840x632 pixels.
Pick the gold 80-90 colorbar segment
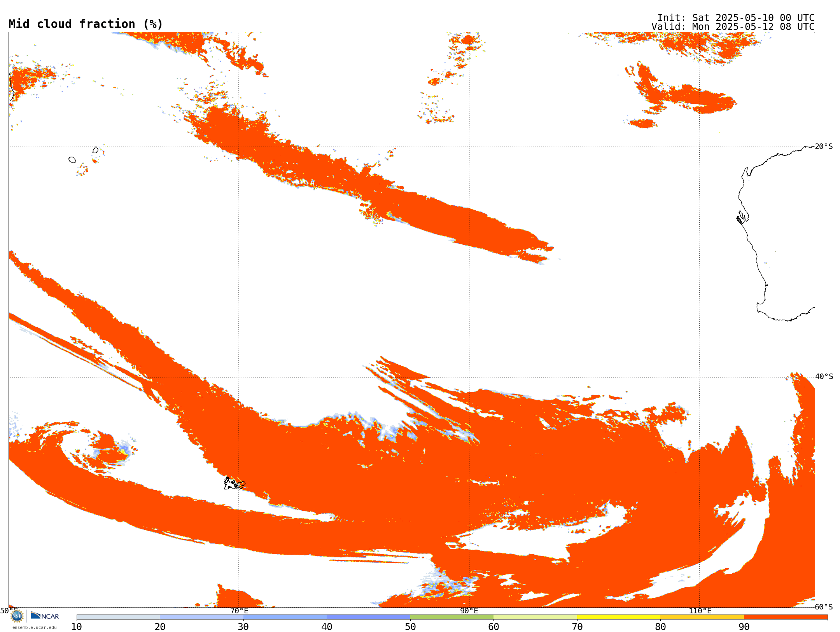point(702,617)
